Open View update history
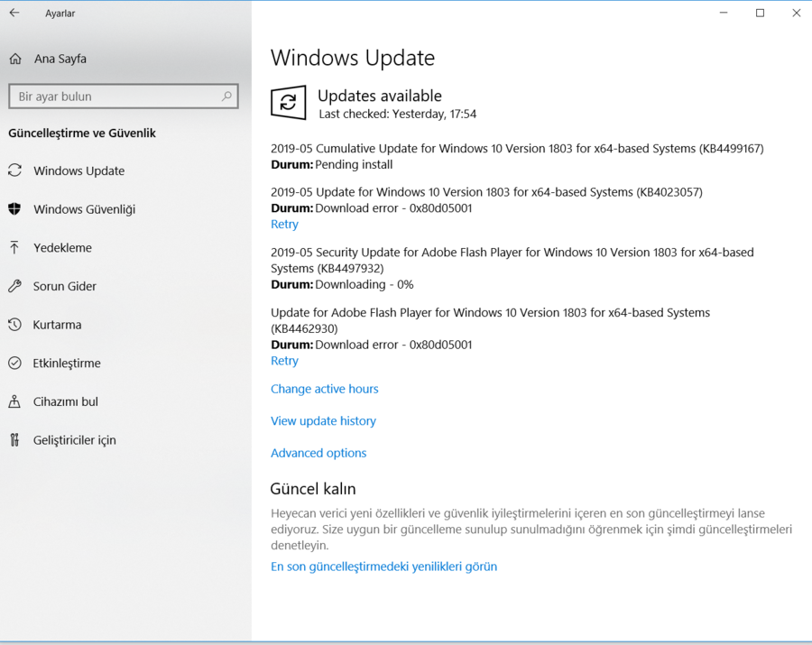The image size is (812, 645). click(x=323, y=421)
